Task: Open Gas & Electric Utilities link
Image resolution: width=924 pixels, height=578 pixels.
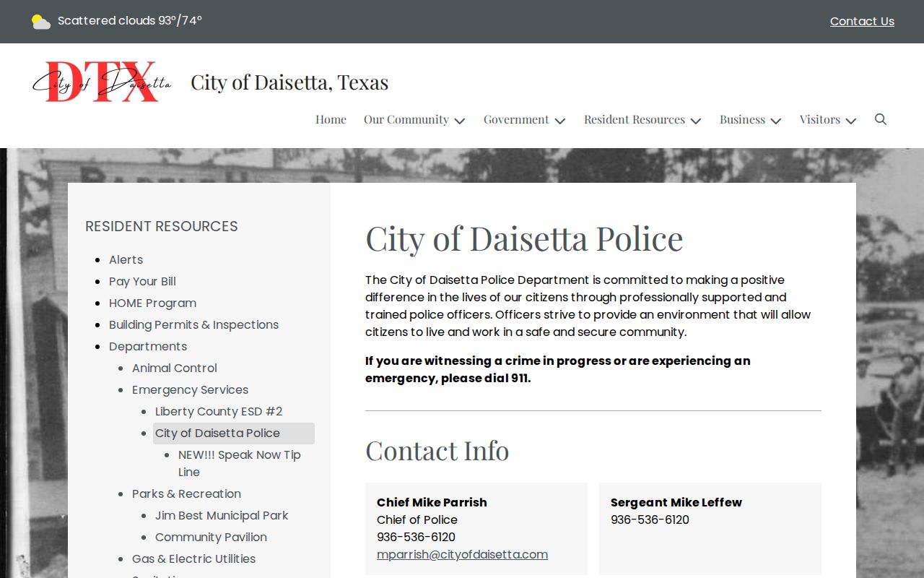Action: [x=193, y=558]
